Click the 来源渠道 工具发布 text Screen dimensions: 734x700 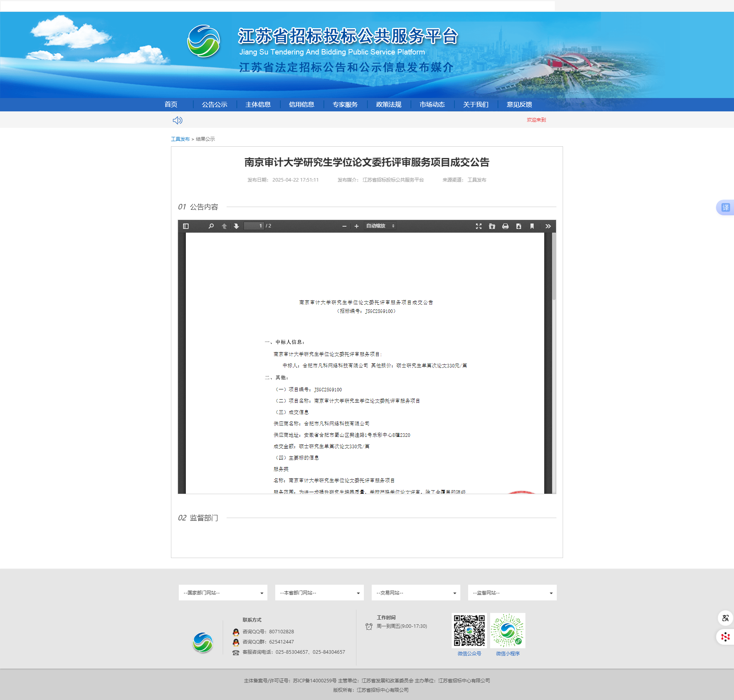coord(465,180)
